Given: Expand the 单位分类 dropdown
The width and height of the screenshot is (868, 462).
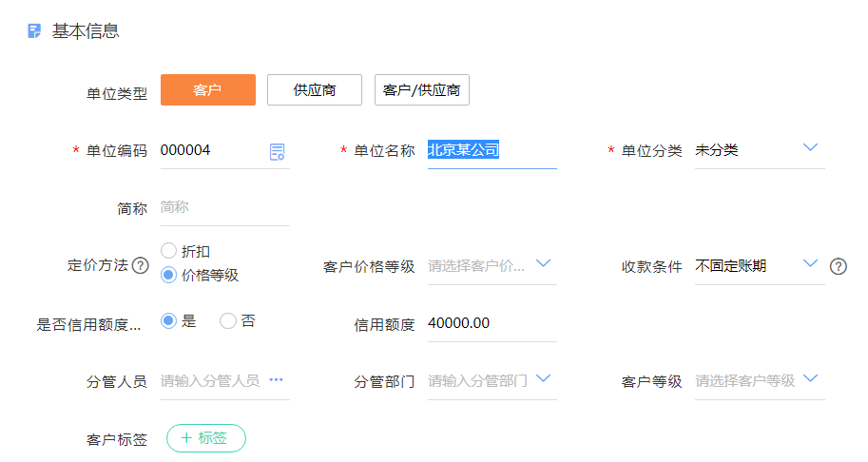Looking at the screenshot, I should [x=810, y=147].
